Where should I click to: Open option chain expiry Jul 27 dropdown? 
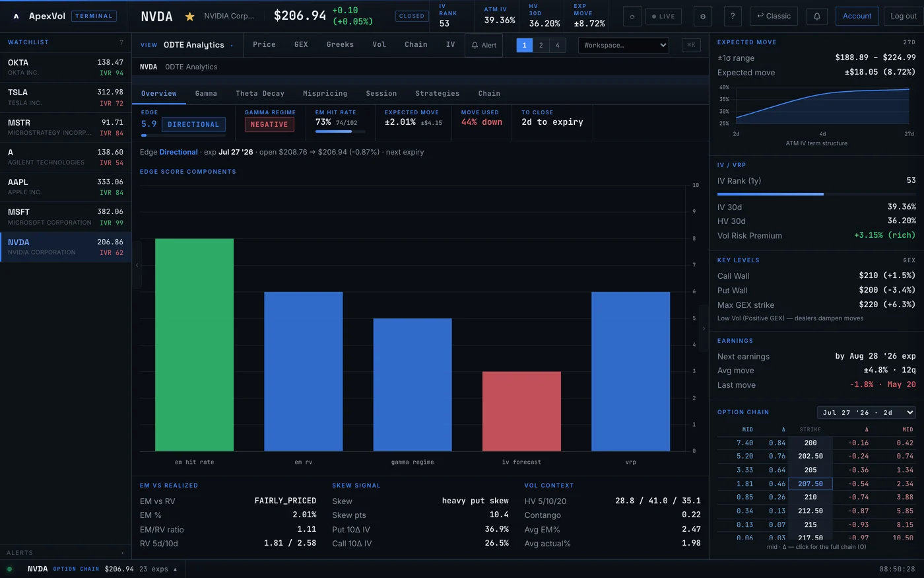tap(867, 412)
